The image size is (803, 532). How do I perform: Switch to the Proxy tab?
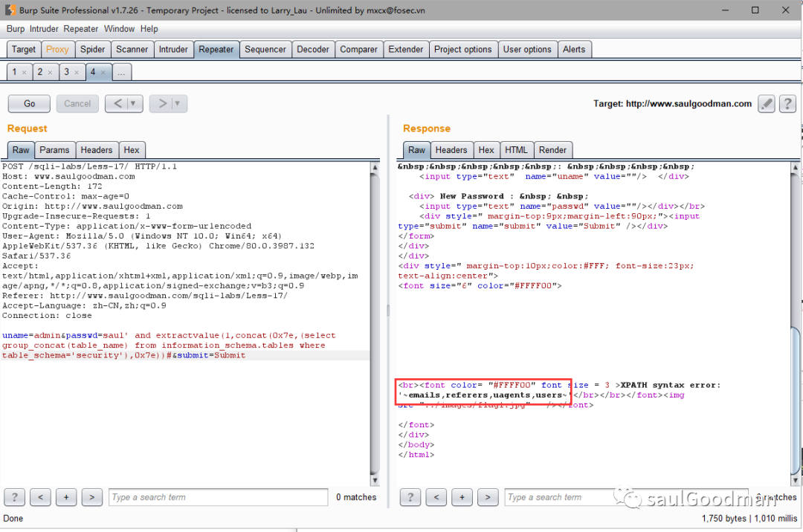coord(57,50)
